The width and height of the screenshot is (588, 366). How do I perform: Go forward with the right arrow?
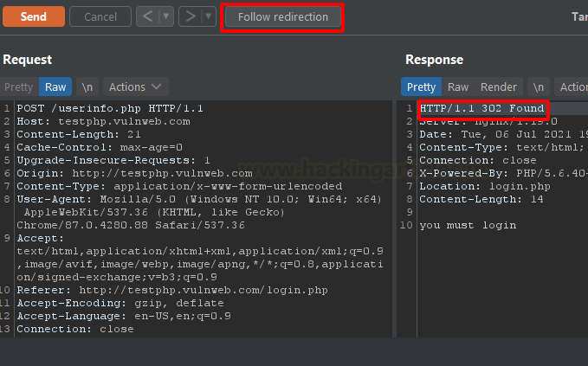coord(191,16)
